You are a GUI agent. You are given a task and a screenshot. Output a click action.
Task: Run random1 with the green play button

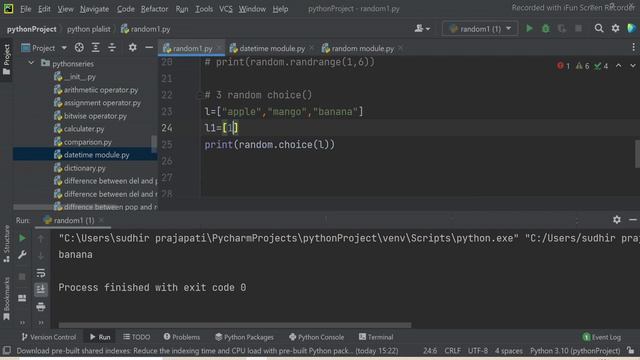(x=529, y=29)
